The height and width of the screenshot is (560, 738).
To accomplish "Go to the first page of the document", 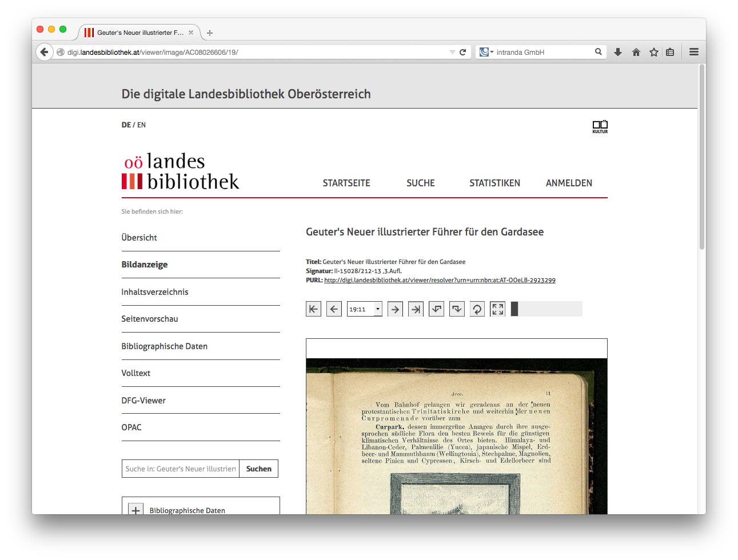I will point(313,309).
